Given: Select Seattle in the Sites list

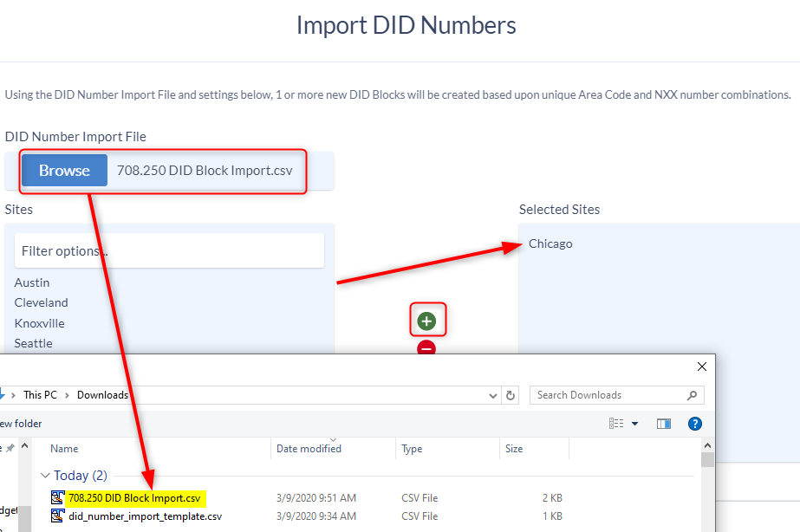Looking at the screenshot, I should [34, 343].
